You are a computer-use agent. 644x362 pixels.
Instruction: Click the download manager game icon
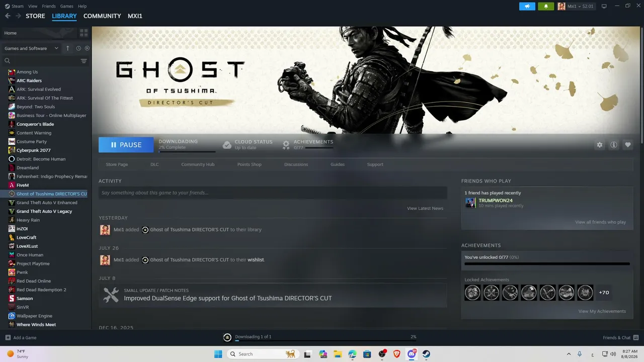(x=227, y=337)
